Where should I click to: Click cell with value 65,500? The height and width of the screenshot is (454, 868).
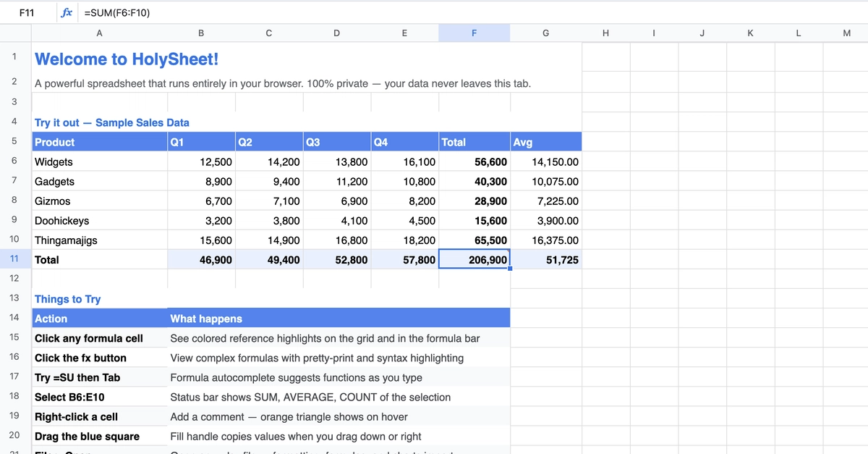[x=474, y=240]
